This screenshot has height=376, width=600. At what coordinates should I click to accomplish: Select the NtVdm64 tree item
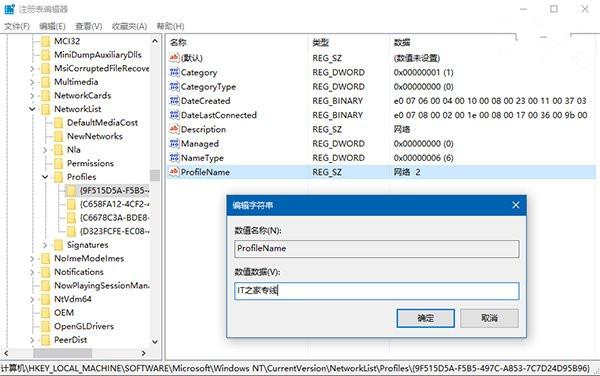(73, 299)
